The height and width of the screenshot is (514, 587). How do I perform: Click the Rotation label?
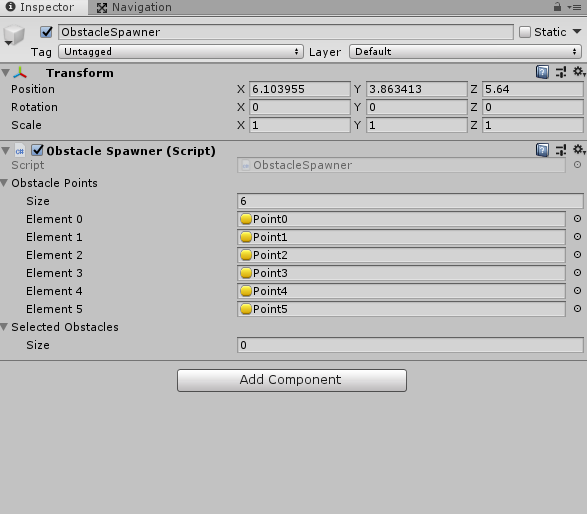(x=34, y=107)
